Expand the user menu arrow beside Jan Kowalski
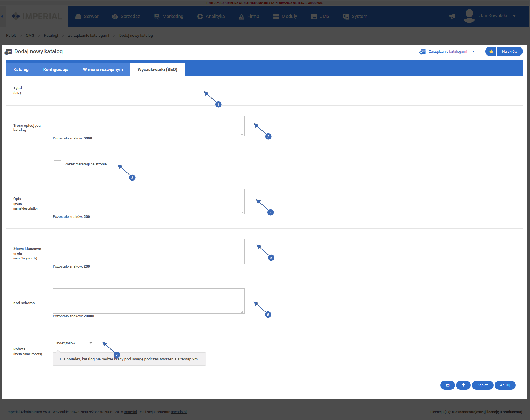 (514, 16)
